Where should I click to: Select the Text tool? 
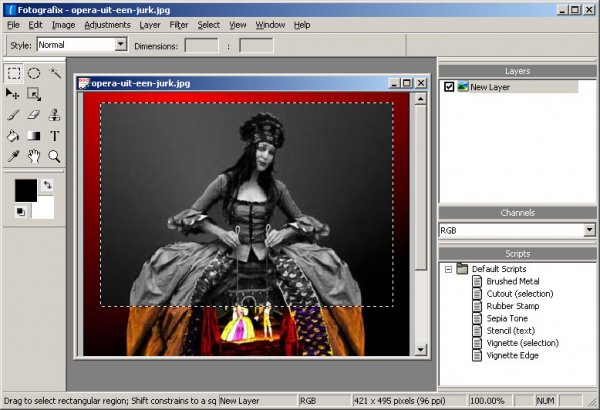(55, 136)
